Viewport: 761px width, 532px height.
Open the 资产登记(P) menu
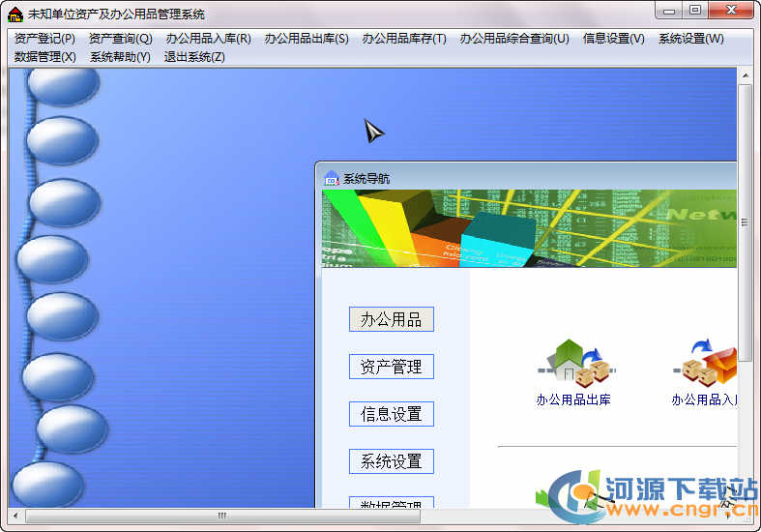[x=44, y=39]
